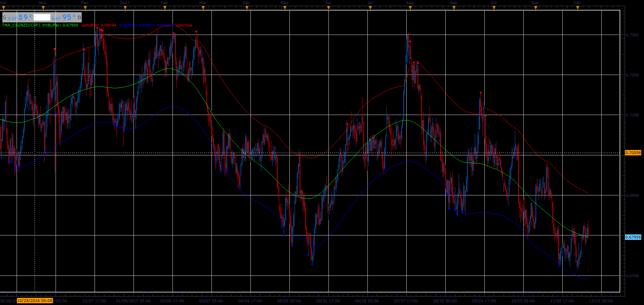Click the Aug month marker triangle
The height and width of the screenshot is (305, 644).
click(410, 8)
